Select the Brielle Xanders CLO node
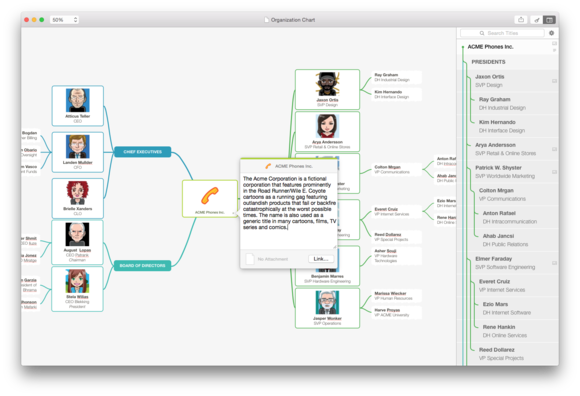The image size is (580, 396). [78, 198]
